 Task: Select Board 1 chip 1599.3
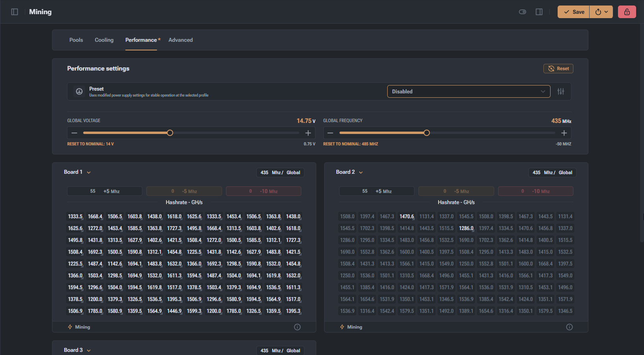click(194, 311)
